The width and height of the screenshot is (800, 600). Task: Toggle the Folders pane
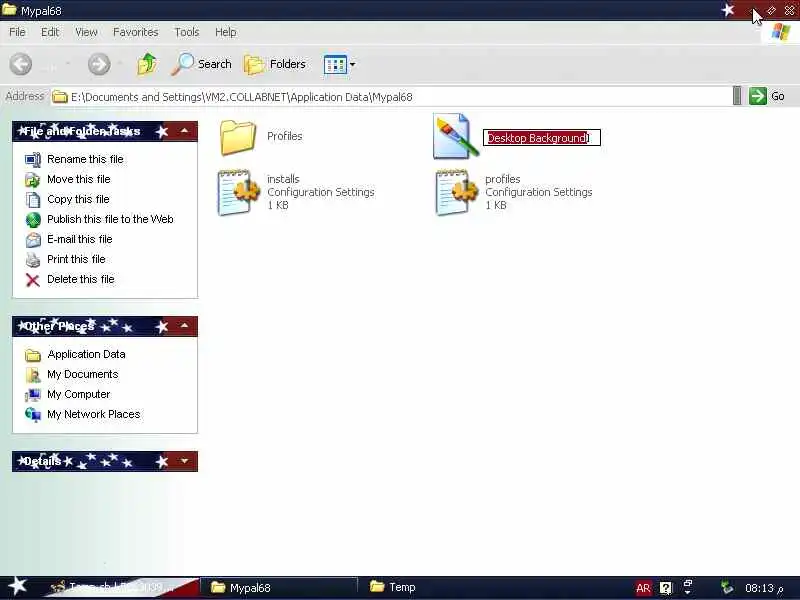[275, 64]
